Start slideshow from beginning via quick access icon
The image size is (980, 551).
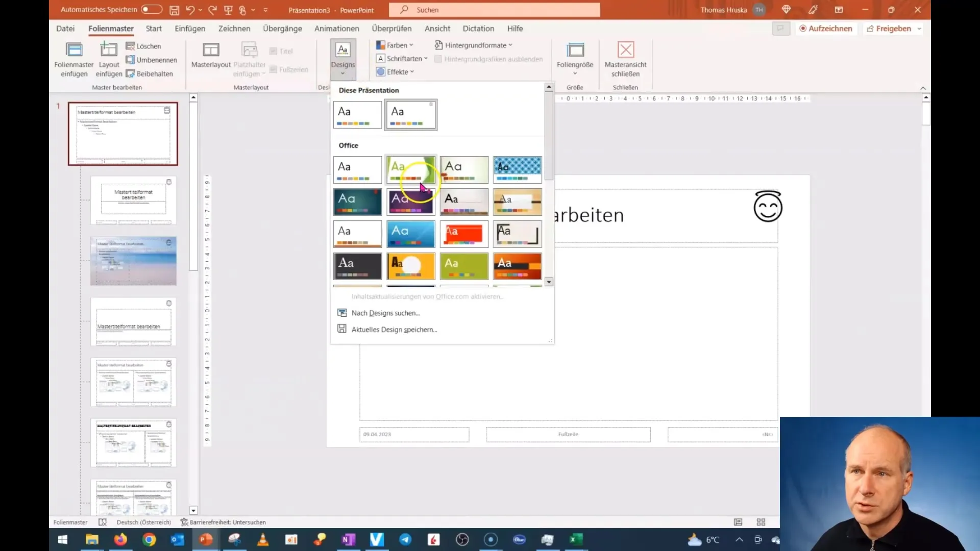pyautogui.click(x=228, y=10)
